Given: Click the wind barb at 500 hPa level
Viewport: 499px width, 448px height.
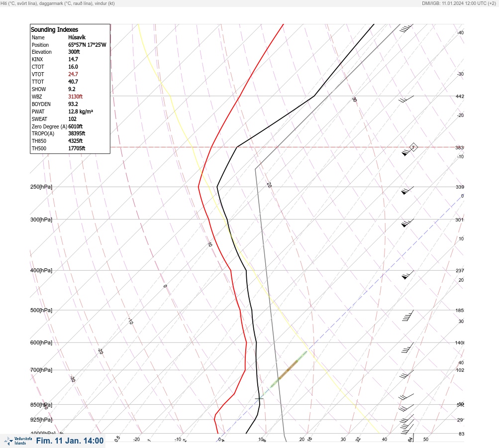Looking at the screenshot, I should click(x=407, y=316).
